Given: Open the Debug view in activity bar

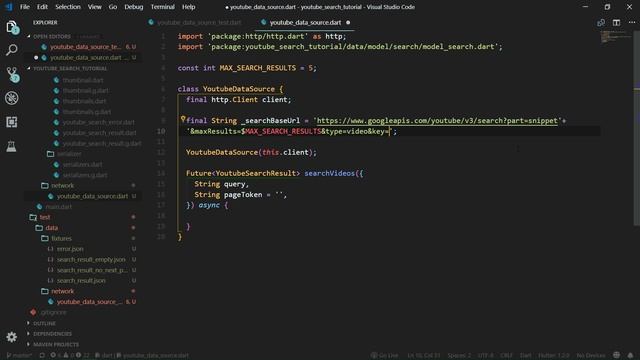Looking at the screenshot, I should point(12,98).
